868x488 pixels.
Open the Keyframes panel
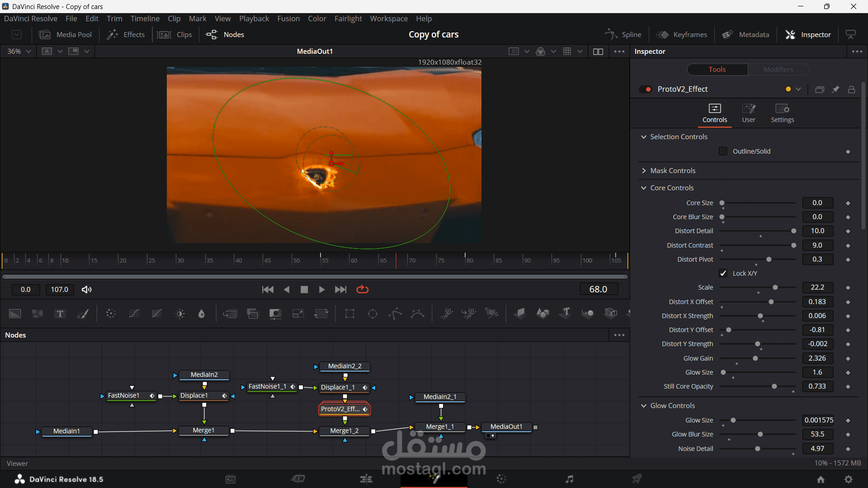point(682,35)
